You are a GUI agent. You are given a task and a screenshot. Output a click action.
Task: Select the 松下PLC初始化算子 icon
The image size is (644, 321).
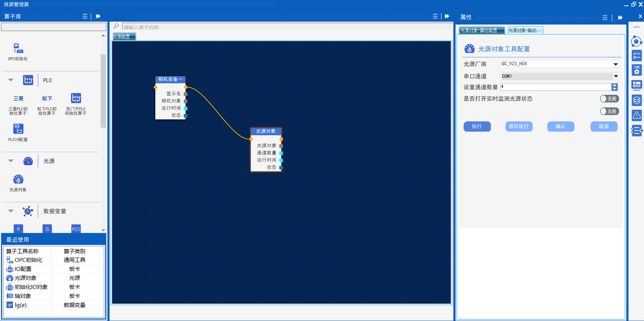(47, 98)
